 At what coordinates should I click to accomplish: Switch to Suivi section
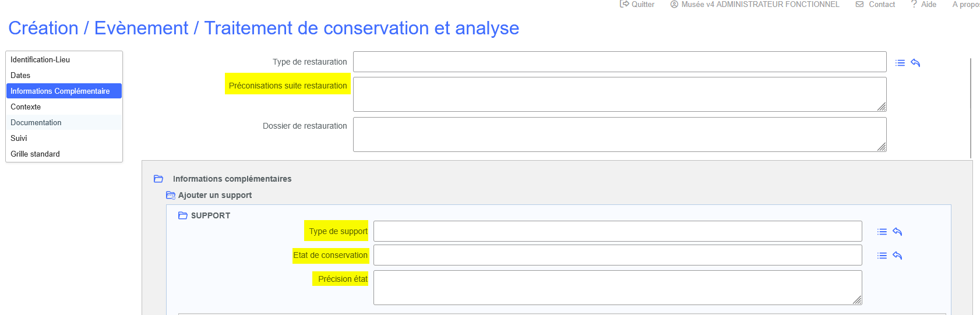click(19, 138)
